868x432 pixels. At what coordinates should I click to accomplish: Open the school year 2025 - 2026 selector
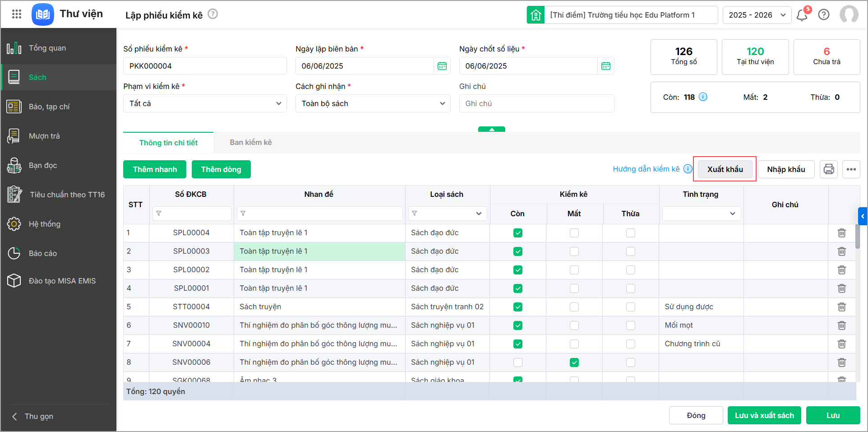click(757, 15)
